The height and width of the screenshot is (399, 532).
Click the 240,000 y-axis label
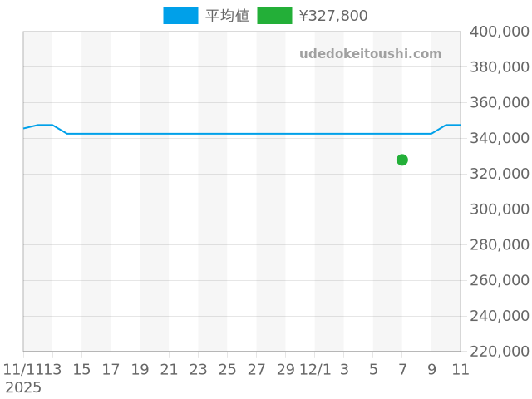coord(500,316)
